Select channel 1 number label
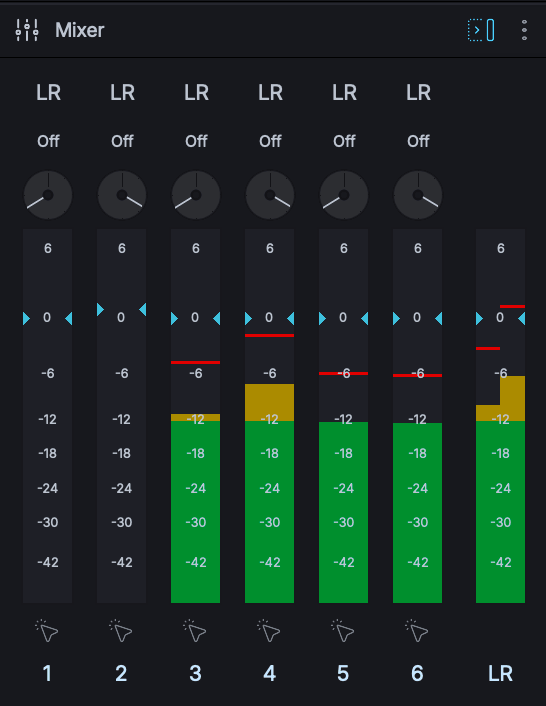 (x=47, y=674)
